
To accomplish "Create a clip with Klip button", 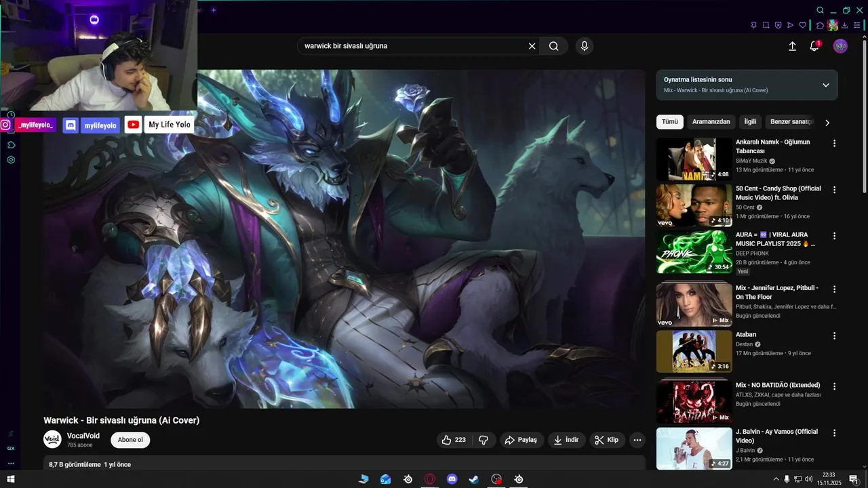I will [x=607, y=440].
